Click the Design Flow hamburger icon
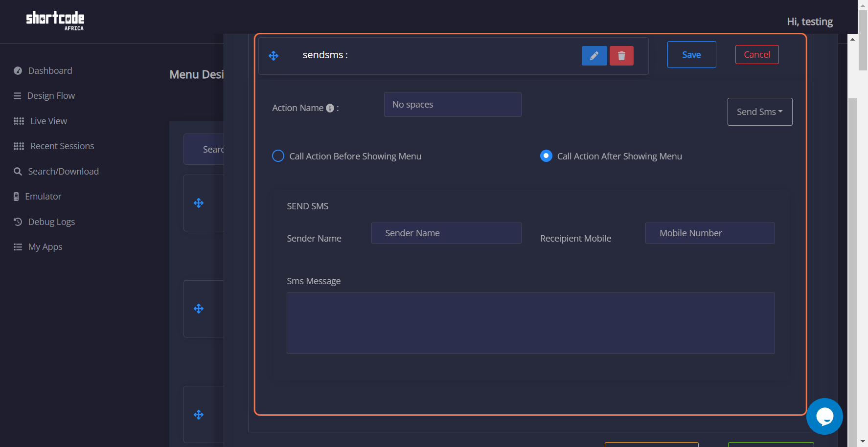Screen dimensions: 868x447 (17, 96)
